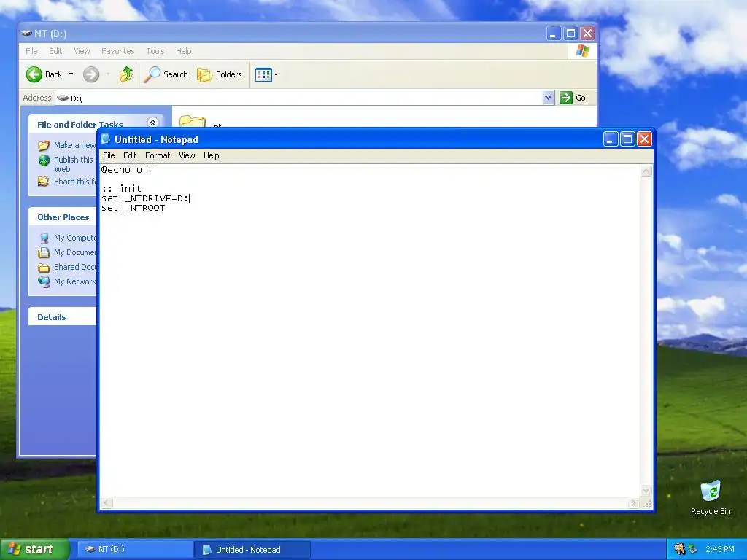Open the Recycle Bin desktop icon
Image resolution: width=747 pixels, height=560 pixels.
point(711,497)
